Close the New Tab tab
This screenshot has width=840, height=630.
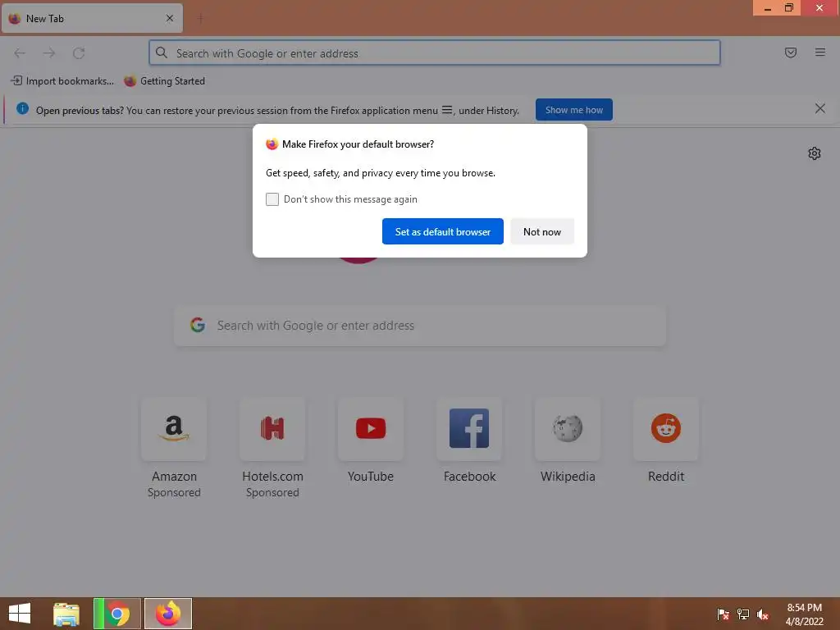[169, 19]
